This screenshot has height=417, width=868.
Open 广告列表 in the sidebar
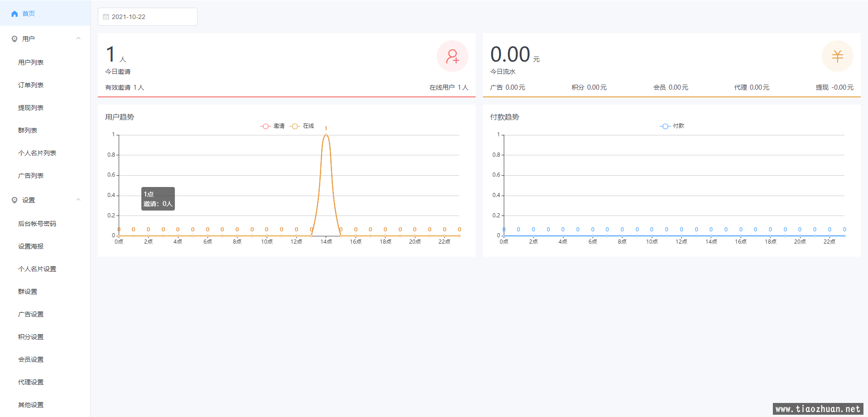point(31,176)
